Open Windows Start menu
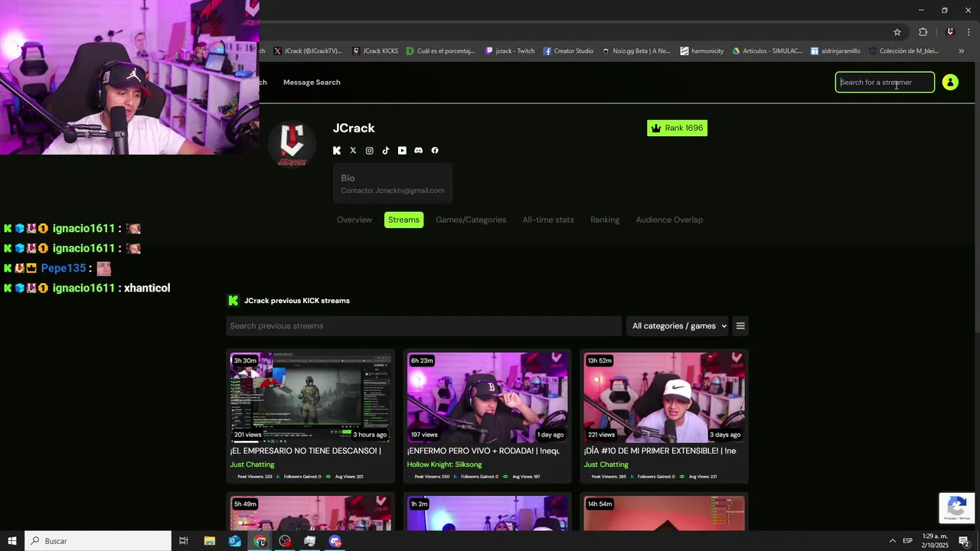980x551 pixels. point(12,541)
